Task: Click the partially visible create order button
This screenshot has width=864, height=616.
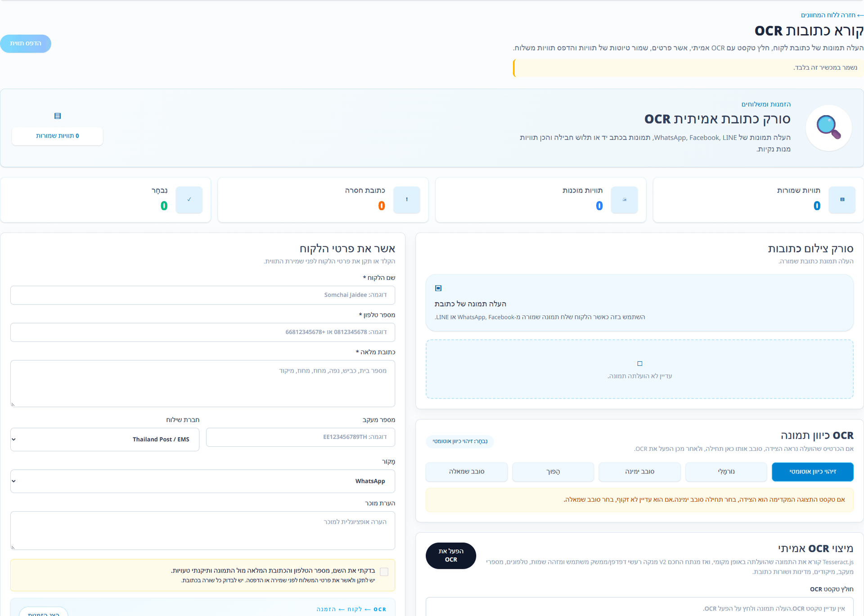Action: coord(44,612)
